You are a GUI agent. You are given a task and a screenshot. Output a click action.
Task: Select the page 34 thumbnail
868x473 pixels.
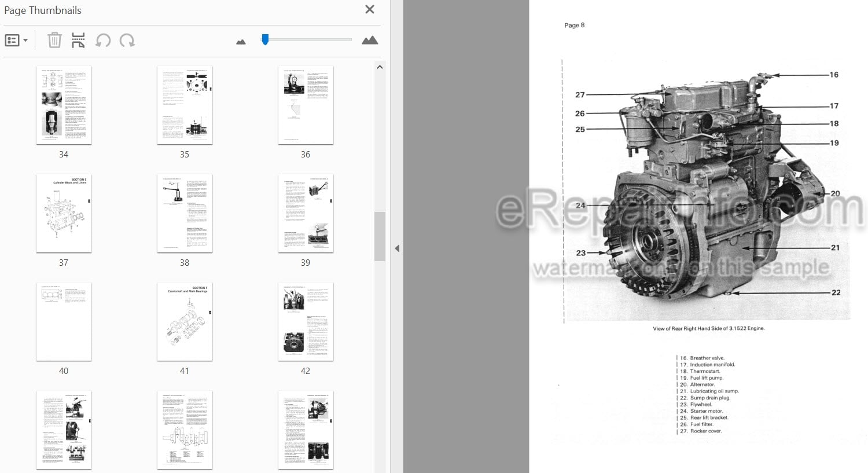click(64, 105)
